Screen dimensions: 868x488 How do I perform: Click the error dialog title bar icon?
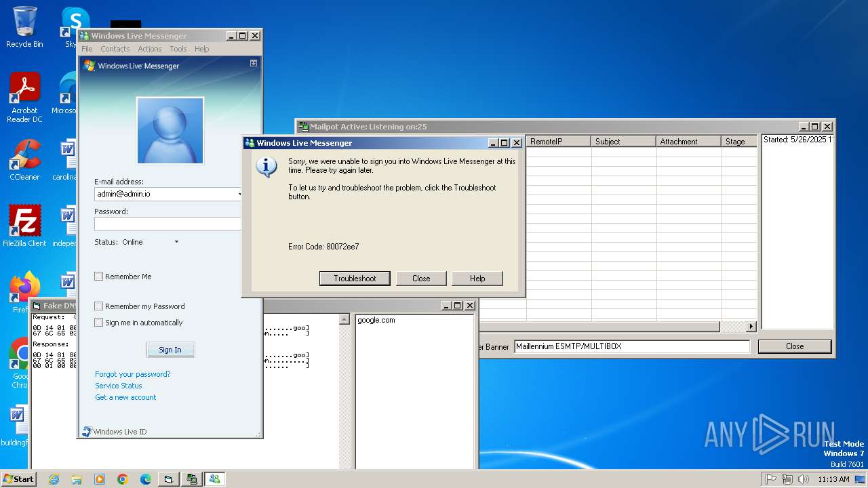[250, 143]
